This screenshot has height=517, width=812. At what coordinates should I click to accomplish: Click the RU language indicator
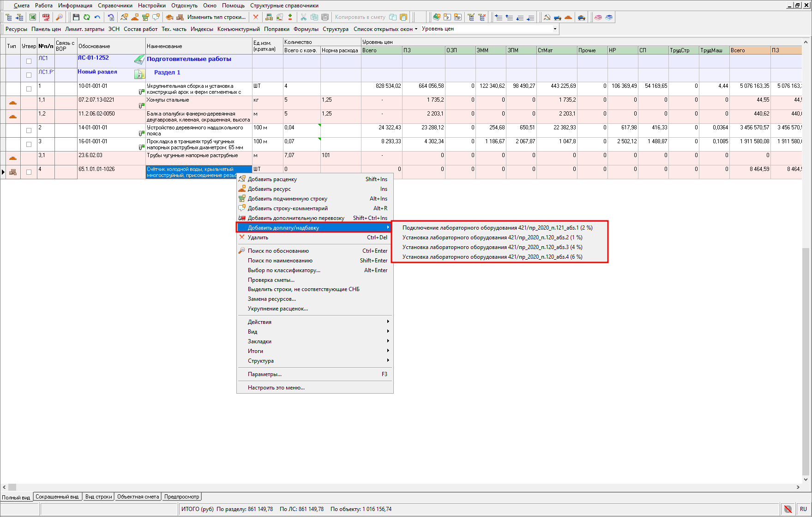(803, 509)
